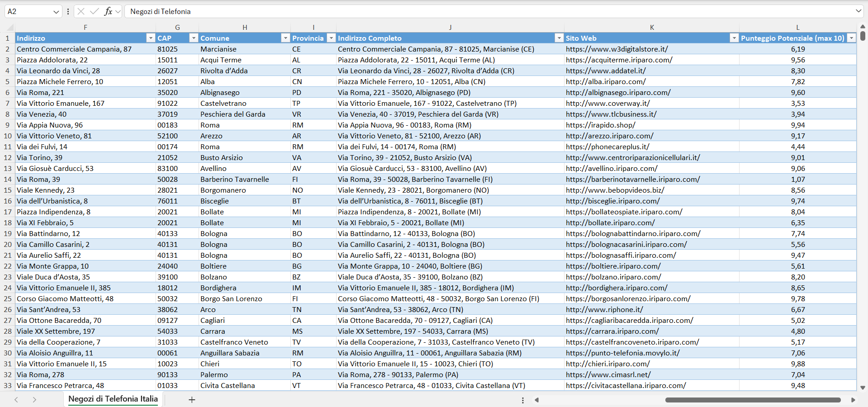The width and height of the screenshot is (868, 407).
Task: Open link https://phonecareplus.it/
Action: tap(607, 147)
